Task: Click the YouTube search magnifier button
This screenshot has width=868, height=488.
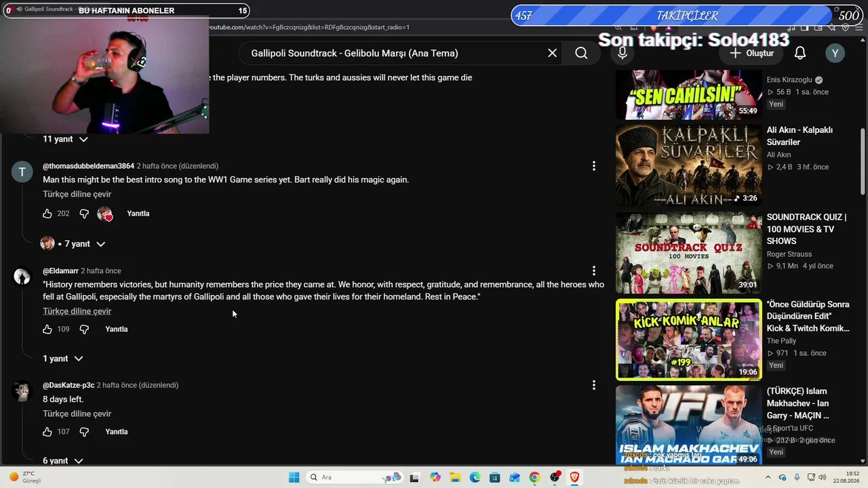Action: tap(581, 53)
